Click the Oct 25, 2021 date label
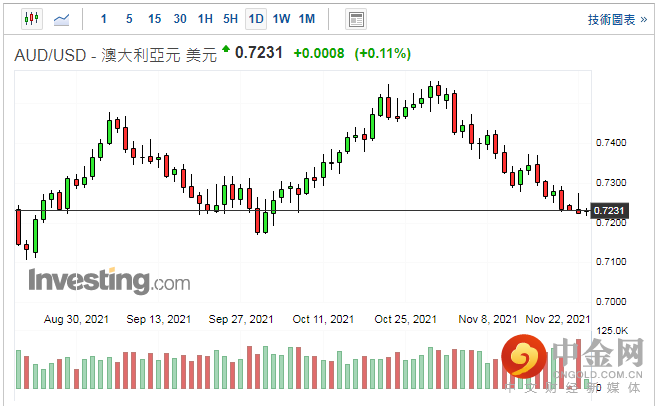Screen dimensions: 658x406 (x=405, y=319)
